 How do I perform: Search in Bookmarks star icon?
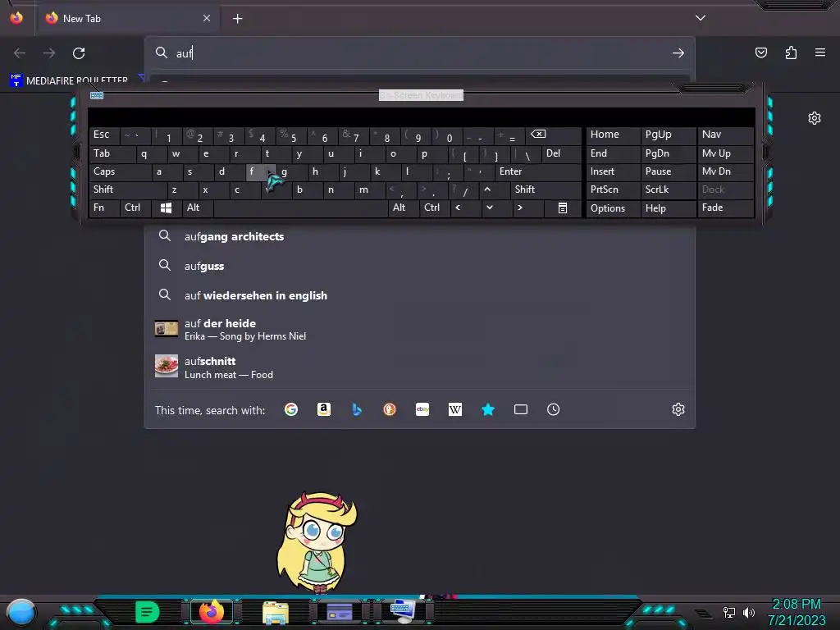coord(488,410)
